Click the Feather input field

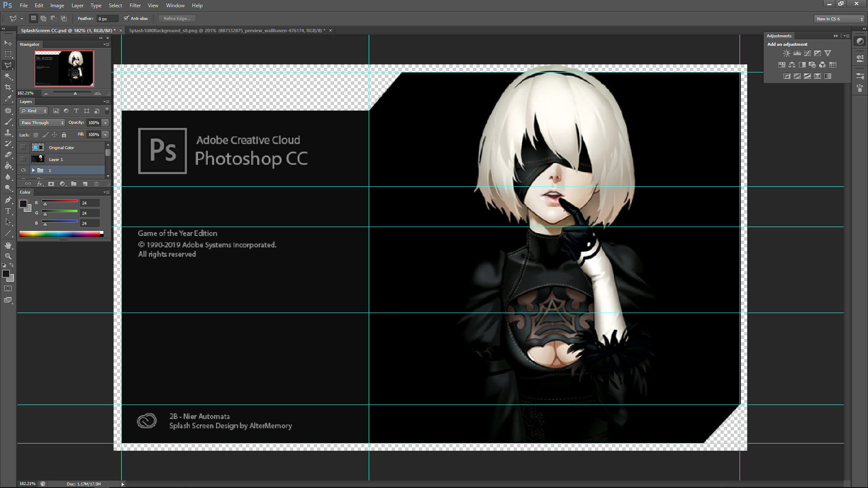click(107, 19)
